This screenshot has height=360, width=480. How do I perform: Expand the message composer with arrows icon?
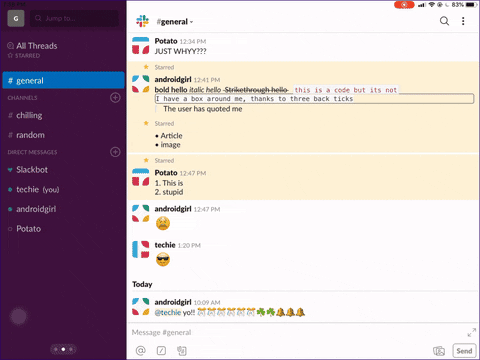pos(471,332)
